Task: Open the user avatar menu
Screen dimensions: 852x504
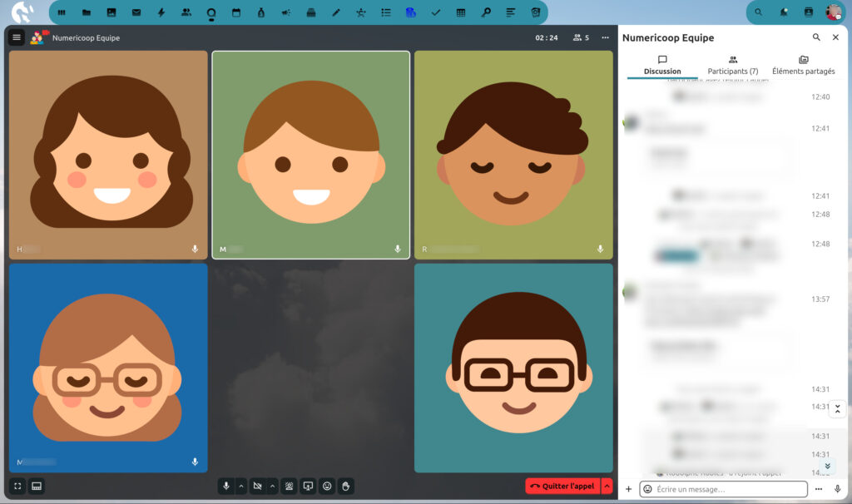Action: pos(834,12)
